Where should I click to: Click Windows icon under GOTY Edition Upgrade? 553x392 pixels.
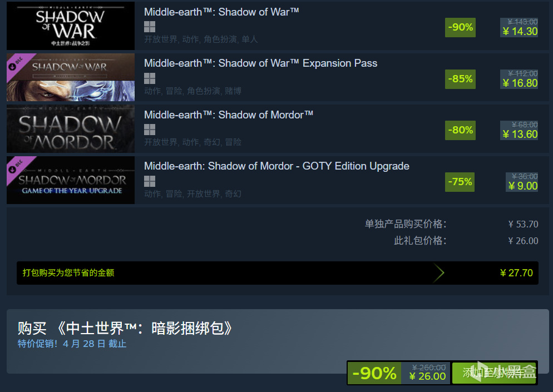150,181
